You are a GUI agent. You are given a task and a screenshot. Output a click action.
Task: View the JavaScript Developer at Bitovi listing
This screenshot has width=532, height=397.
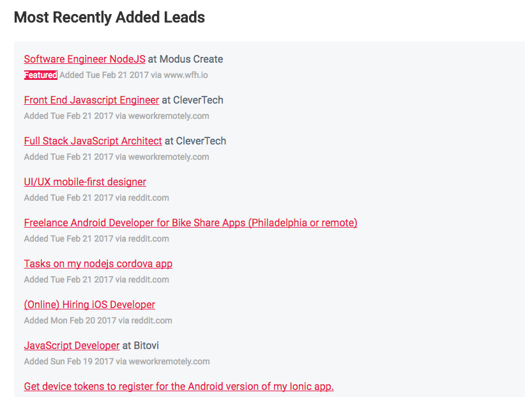point(71,345)
